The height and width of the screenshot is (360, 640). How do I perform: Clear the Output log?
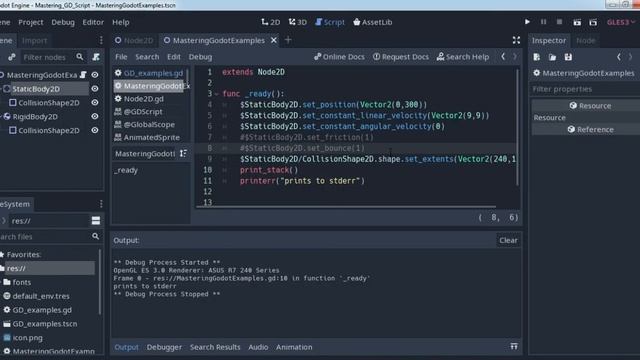coord(508,240)
